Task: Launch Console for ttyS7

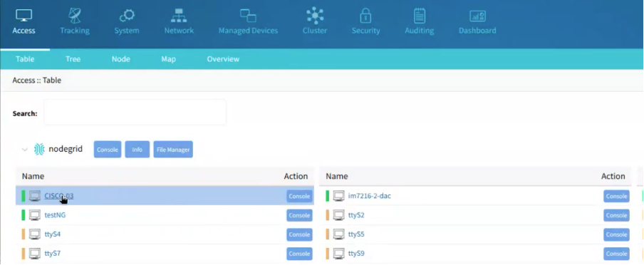Action: [x=299, y=254]
